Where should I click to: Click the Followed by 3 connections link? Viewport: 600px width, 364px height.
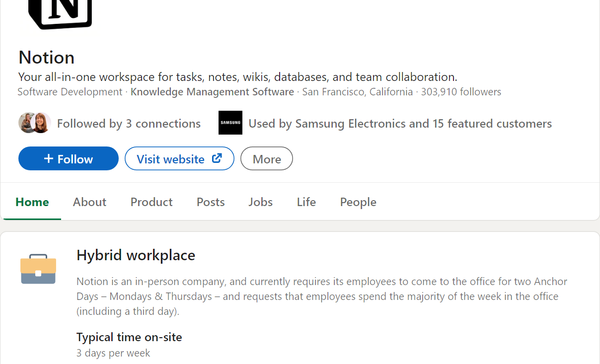[x=129, y=124]
